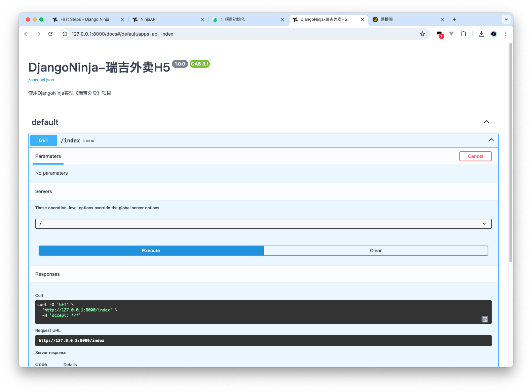The height and width of the screenshot is (392, 532).
Task: Open the Chrome three-dot menu
Action: coord(506,34)
